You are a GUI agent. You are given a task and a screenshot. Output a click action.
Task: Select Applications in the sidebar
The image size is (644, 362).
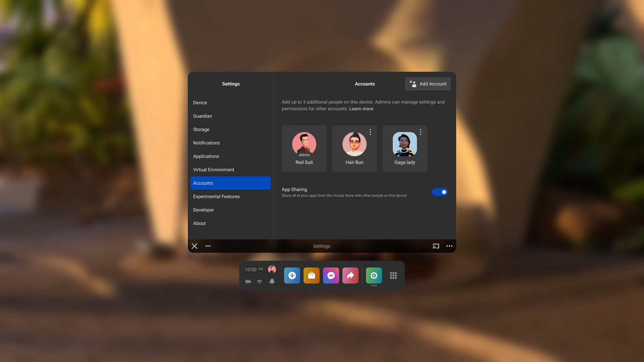click(x=231, y=156)
